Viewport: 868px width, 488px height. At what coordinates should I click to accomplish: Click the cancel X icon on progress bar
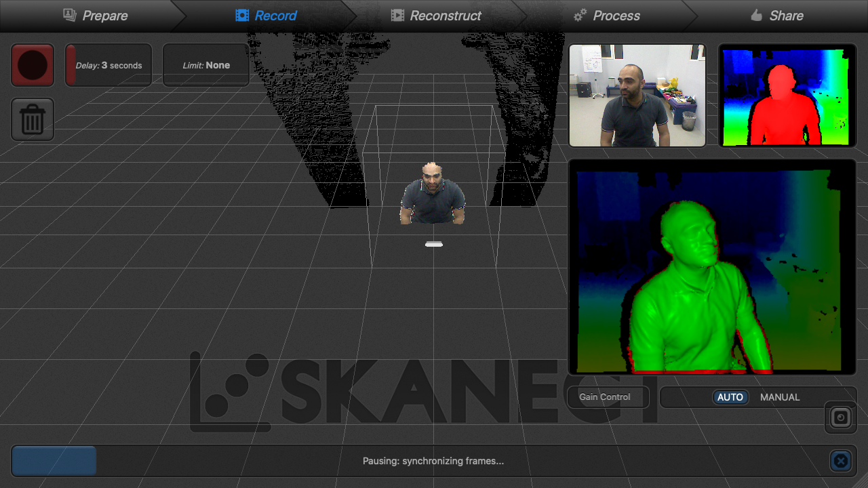point(840,461)
